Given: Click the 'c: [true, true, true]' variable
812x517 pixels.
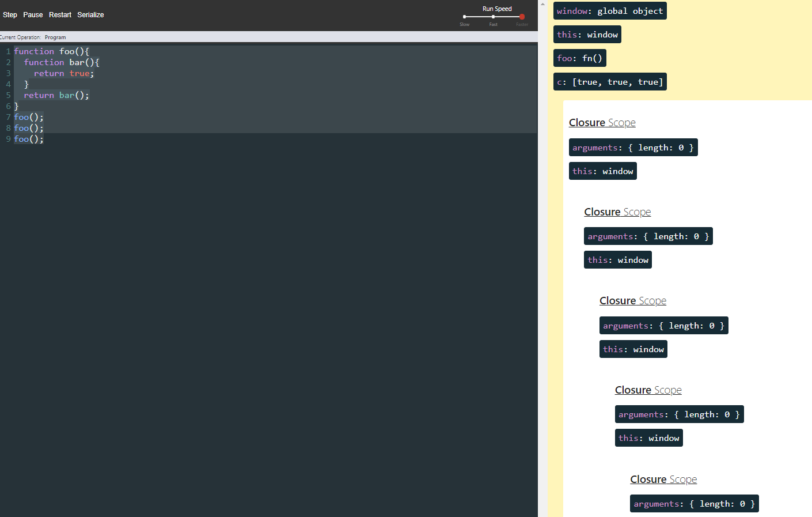Looking at the screenshot, I should click(610, 82).
